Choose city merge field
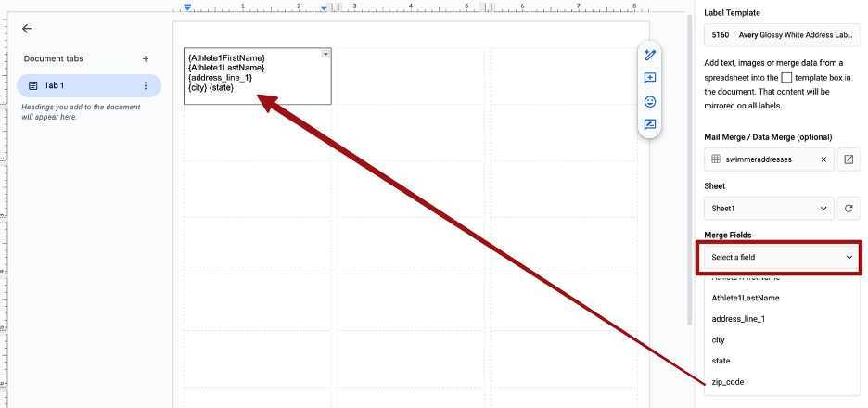Viewport: 868px width, 408px height. [x=720, y=339]
